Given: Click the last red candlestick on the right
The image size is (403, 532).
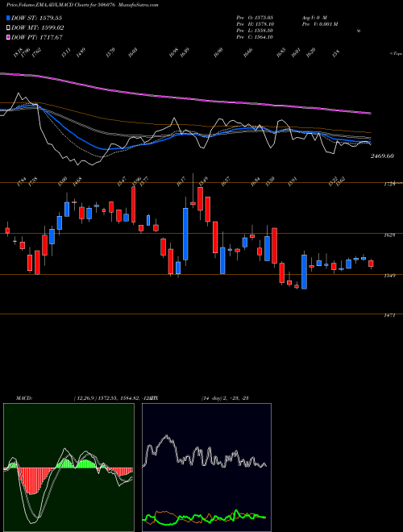Looking at the screenshot, I should tap(371, 264).
